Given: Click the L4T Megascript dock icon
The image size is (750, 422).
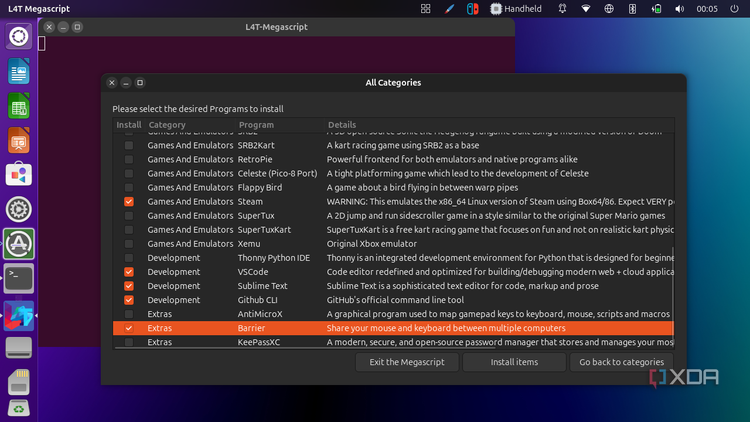Looking at the screenshot, I should click(x=19, y=315).
